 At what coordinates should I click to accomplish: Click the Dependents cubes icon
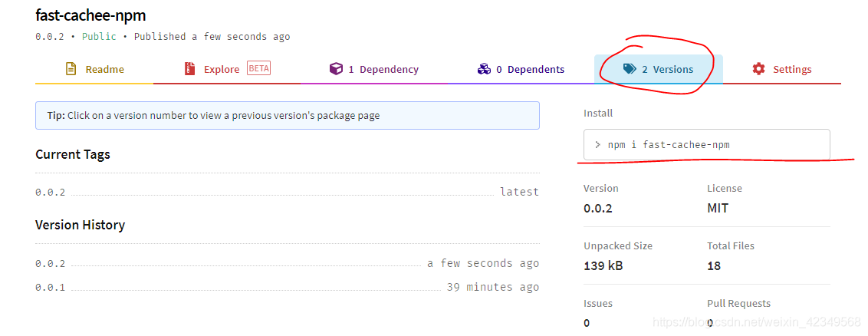483,69
